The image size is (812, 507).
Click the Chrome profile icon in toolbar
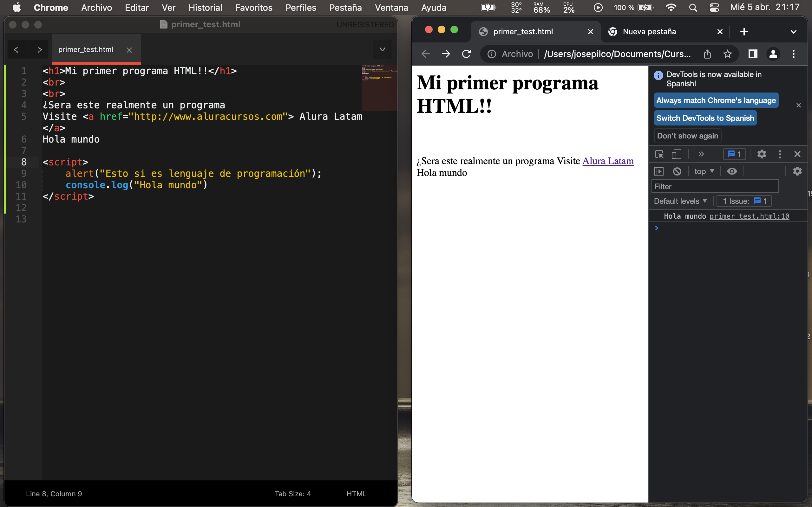click(773, 54)
